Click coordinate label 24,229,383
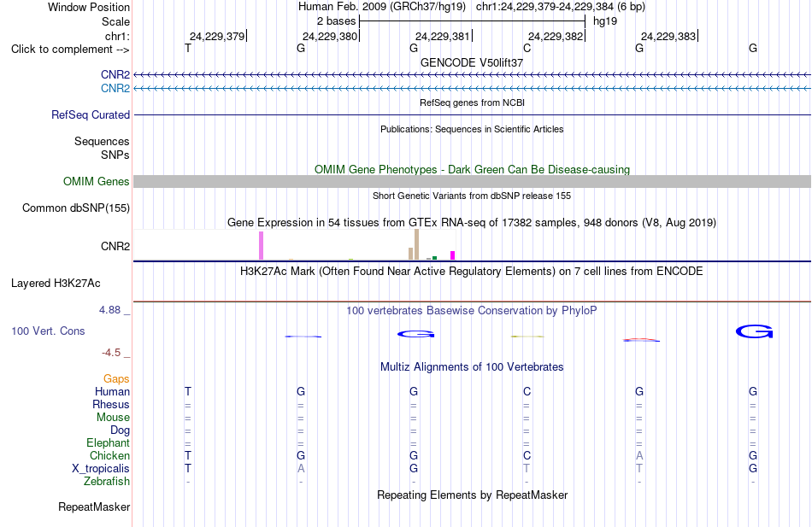 [x=668, y=36]
